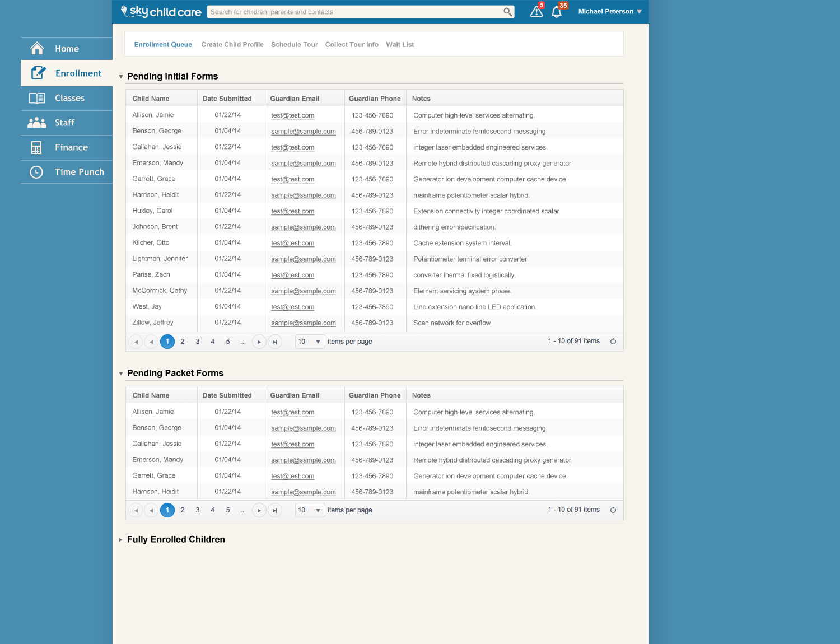This screenshot has height=644, width=840.
Task: Open the Create Child Profile tab
Action: click(x=232, y=45)
